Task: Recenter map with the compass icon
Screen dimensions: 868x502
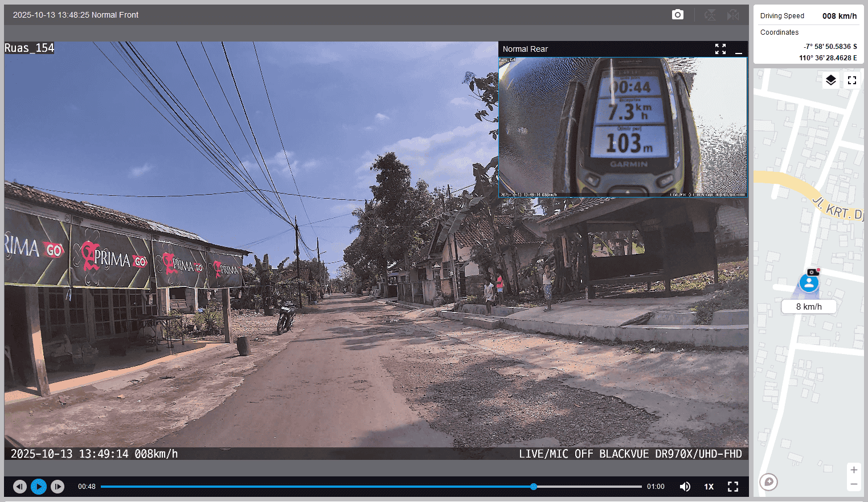Action: click(x=768, y=482)
